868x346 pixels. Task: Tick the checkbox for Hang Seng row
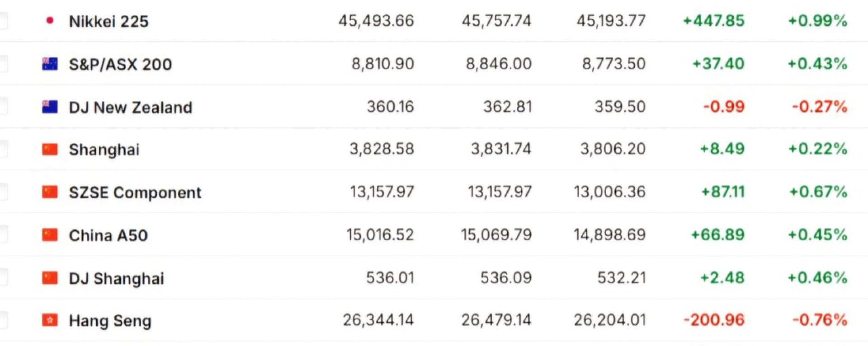pyautogui.click(x=3, y=320)
